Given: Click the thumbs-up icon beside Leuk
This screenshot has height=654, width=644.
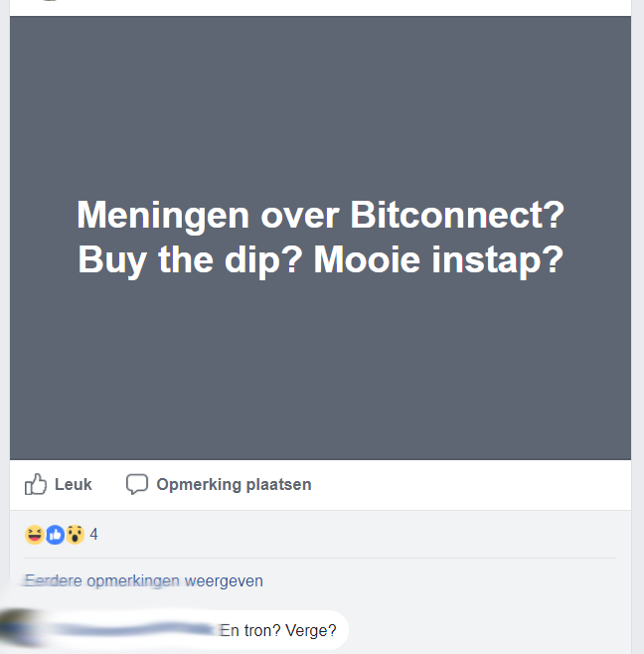Looking at the screenshot, I should click(36, 484).
